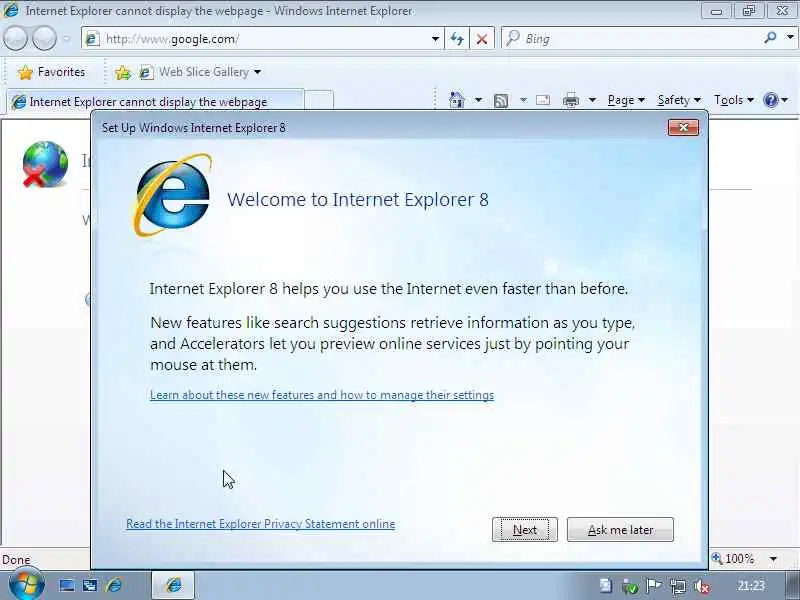800x600 pixels.
Task: Open the zoom level dropdown arrow
Action: point(773,559)
